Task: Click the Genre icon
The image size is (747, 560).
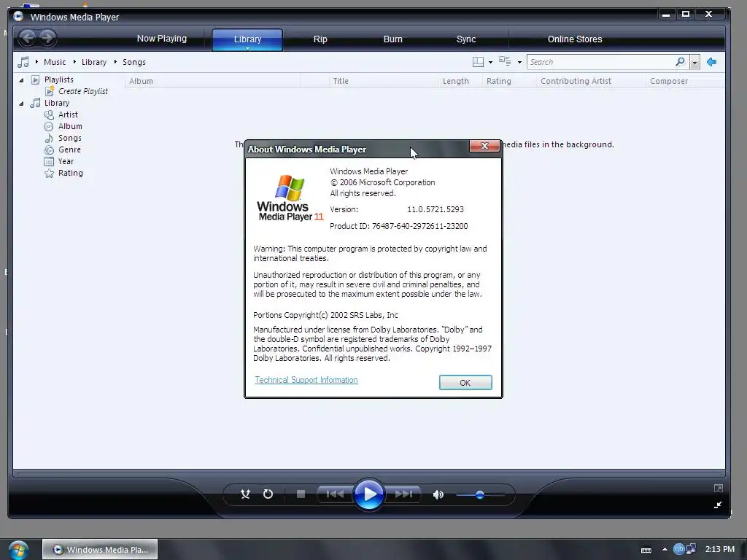Action: pos(49,149)
